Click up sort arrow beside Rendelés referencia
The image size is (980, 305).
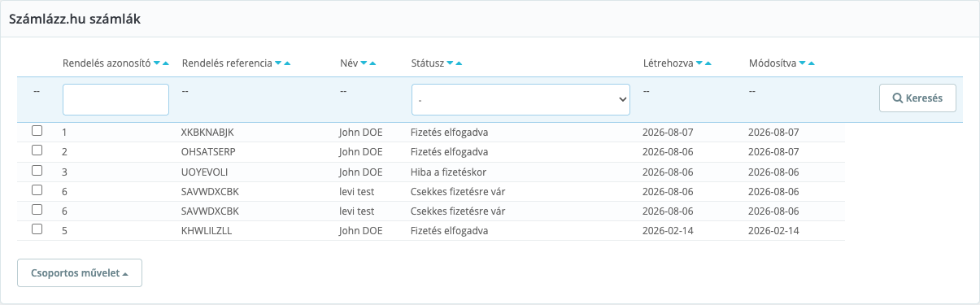287,63
